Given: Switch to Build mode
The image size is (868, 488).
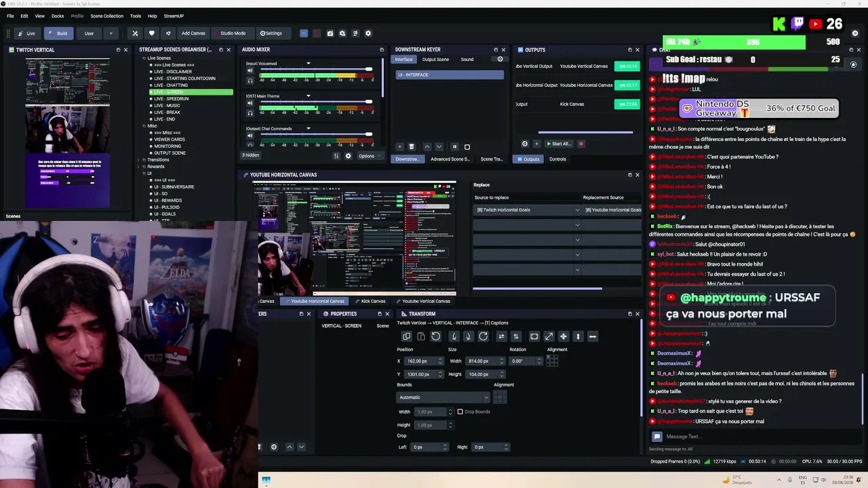Looking at the screenshot, I should click(x=58, y=33).
